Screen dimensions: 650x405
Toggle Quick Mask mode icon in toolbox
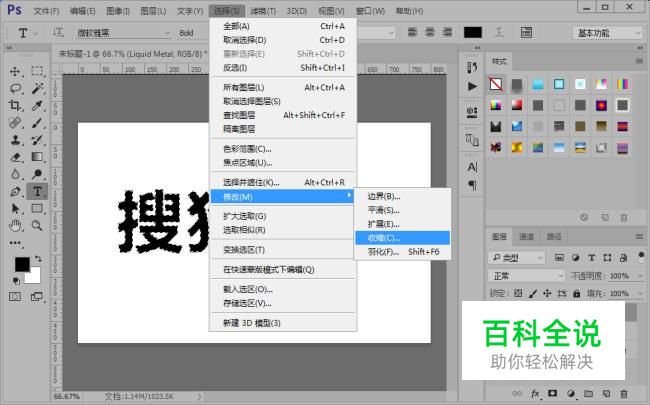click(x=15, y=296)
